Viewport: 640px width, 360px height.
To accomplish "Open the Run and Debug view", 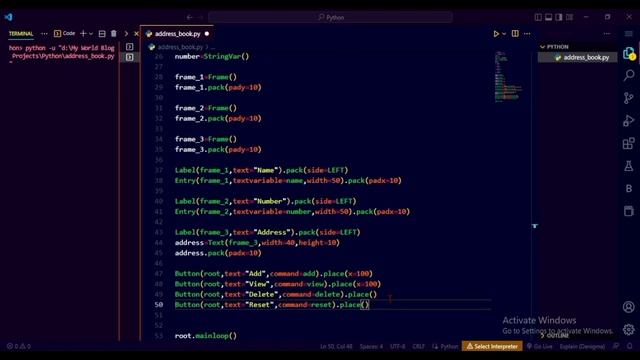I will pos(629,121).
